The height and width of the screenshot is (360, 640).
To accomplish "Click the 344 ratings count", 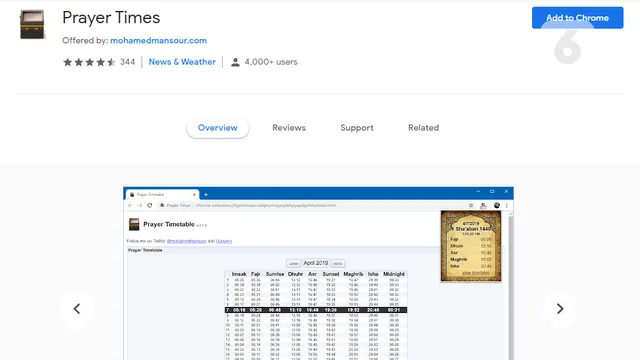I will tap(127, 62).
